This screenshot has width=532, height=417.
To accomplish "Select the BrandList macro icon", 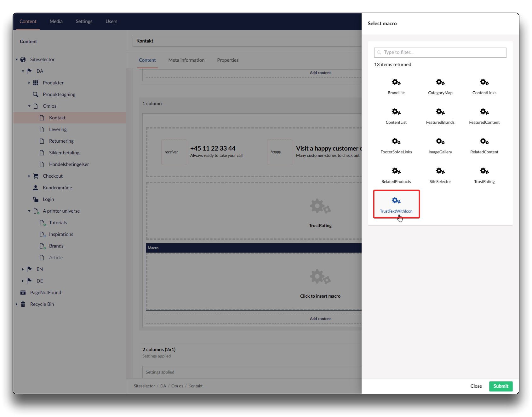I will pyautogui.click(x=396, y=82).
